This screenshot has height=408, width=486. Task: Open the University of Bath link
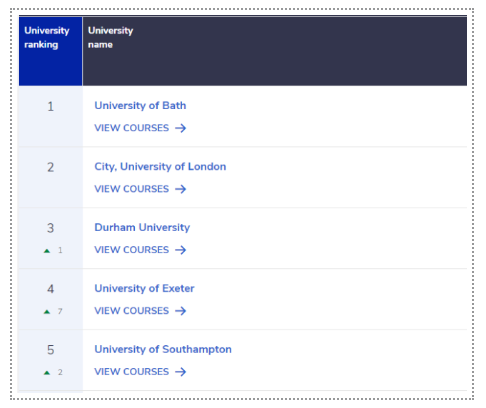[140, 105]
